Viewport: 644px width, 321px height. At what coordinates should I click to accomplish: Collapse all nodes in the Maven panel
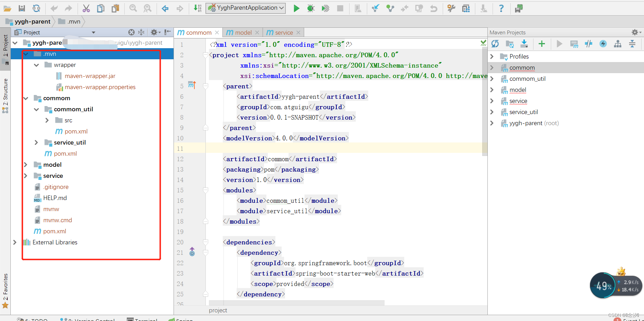(632, 44)
